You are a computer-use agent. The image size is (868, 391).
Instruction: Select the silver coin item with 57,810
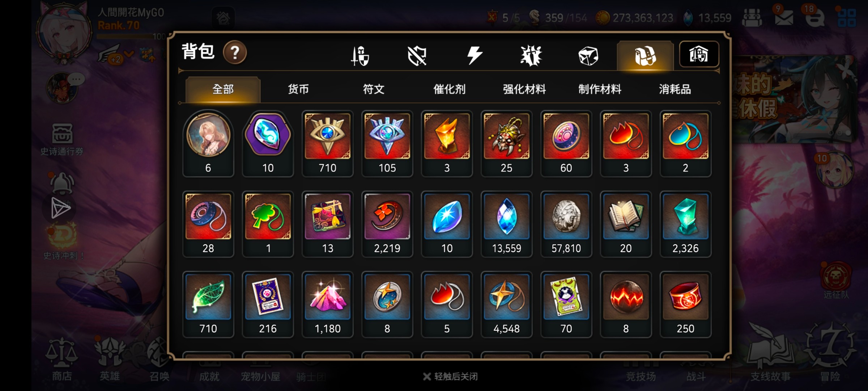[x=566, y=224]
